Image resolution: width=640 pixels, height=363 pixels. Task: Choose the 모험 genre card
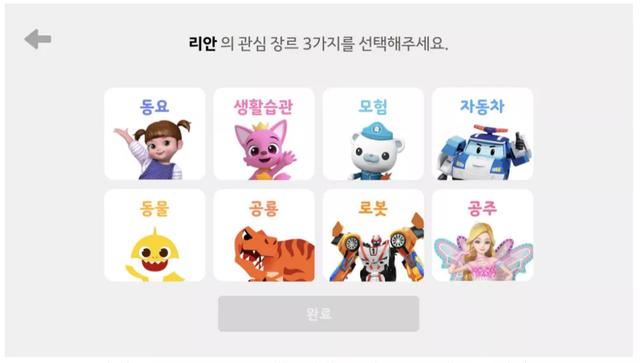373,134
